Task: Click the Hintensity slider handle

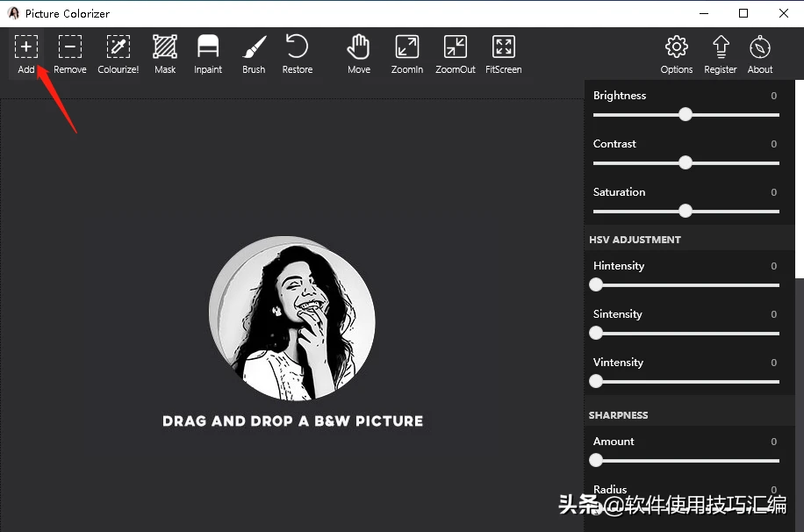Action: click(597, 284)
